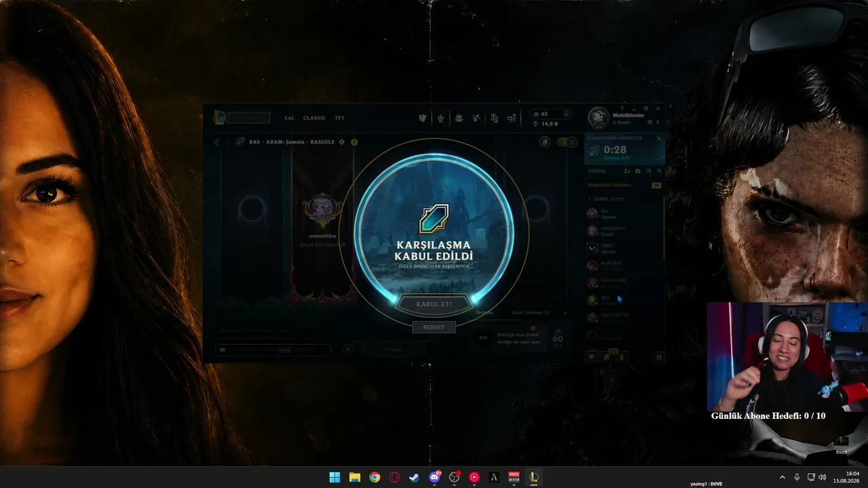This screenshot has width=868, height=488.
Task: Open the chat bubble icon in social bar
Action: click(592, 357)
